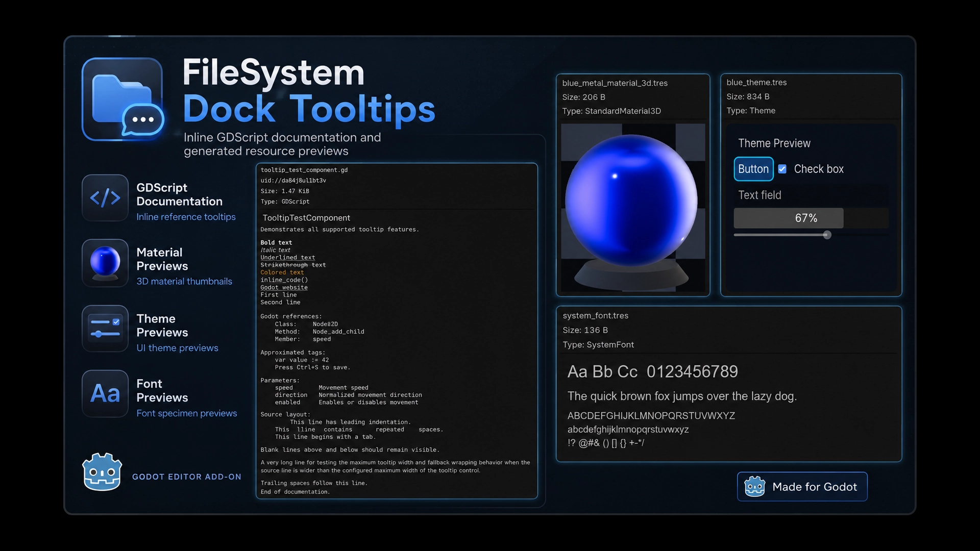This screenshot has width=980, height=551.
Task: Click the GODOT EDITOR ADD-ON label
Action: click(x=187, y=477)
